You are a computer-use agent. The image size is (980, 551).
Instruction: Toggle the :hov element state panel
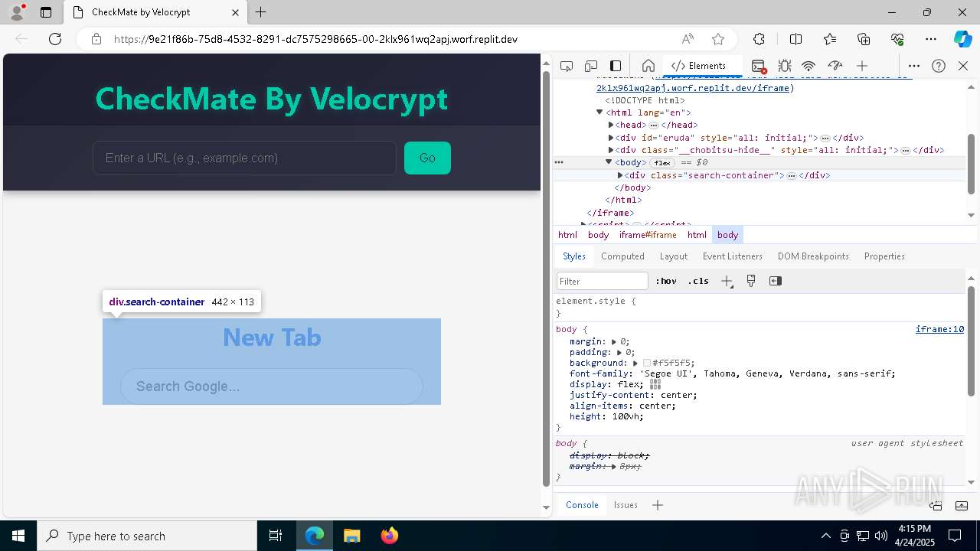click(666, 281)
